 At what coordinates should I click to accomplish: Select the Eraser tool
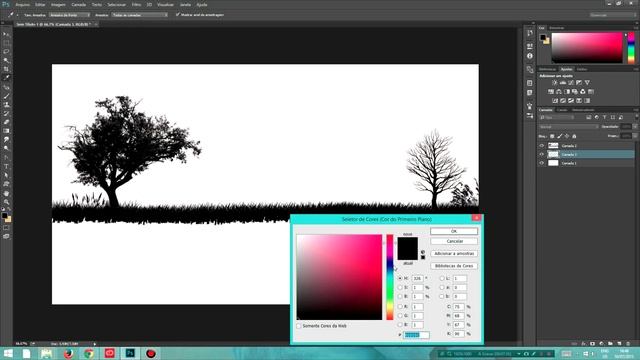pyautogui.click(x=6, y=122)
